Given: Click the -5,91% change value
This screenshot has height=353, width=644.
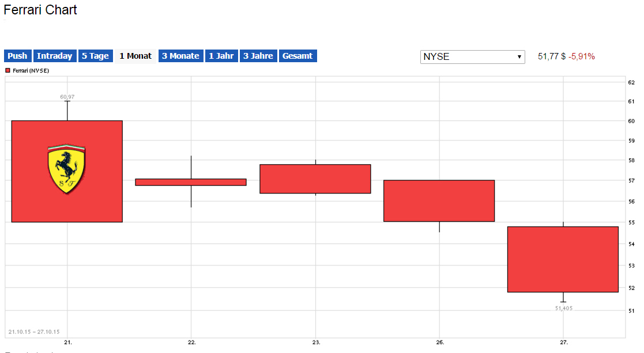Looking at the screenshot, I should [x=582, y=56].
